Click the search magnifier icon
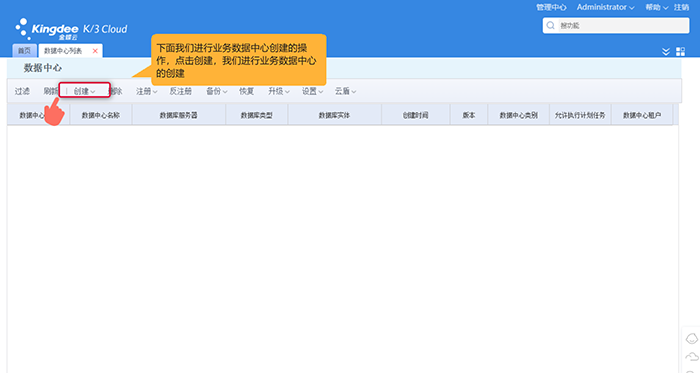Viewport: 700px width, 373px height. click(550, 25)
